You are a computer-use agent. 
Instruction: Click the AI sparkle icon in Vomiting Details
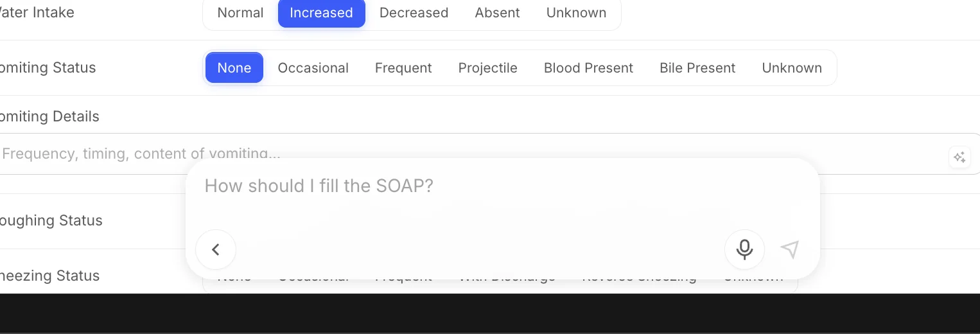click(959, 157)
